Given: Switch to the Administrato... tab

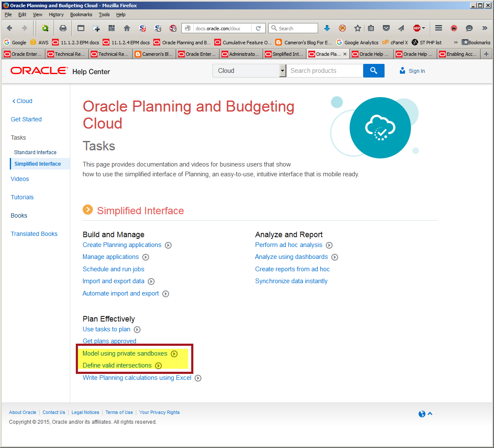Looking at the screenshot, I should pos(241,54).
